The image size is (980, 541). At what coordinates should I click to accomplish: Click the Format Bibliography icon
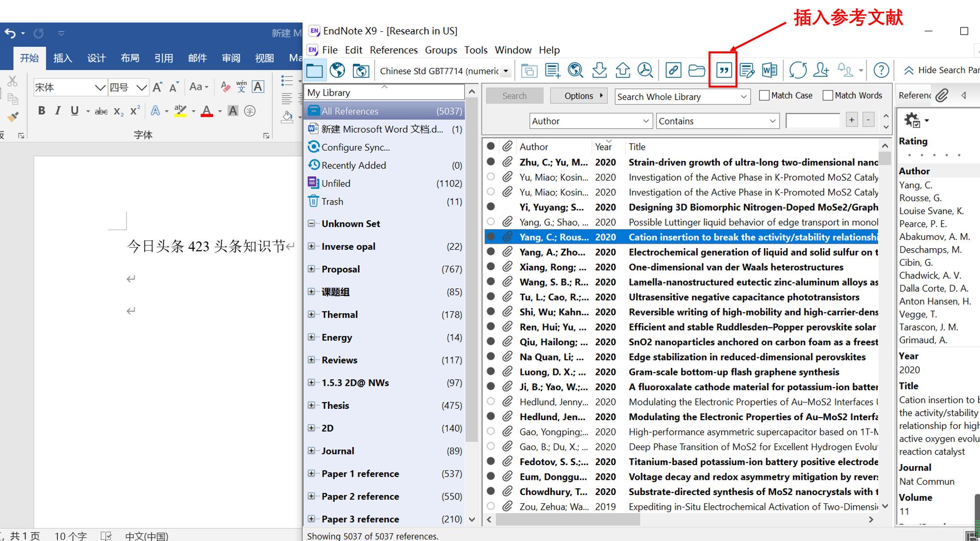747,71
